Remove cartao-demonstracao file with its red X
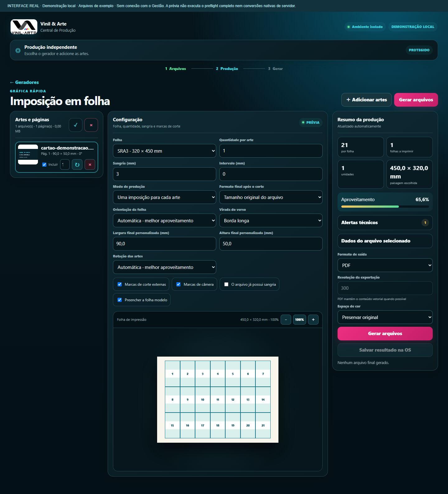Viewport: 448px width, 494px height. [90, 164]
